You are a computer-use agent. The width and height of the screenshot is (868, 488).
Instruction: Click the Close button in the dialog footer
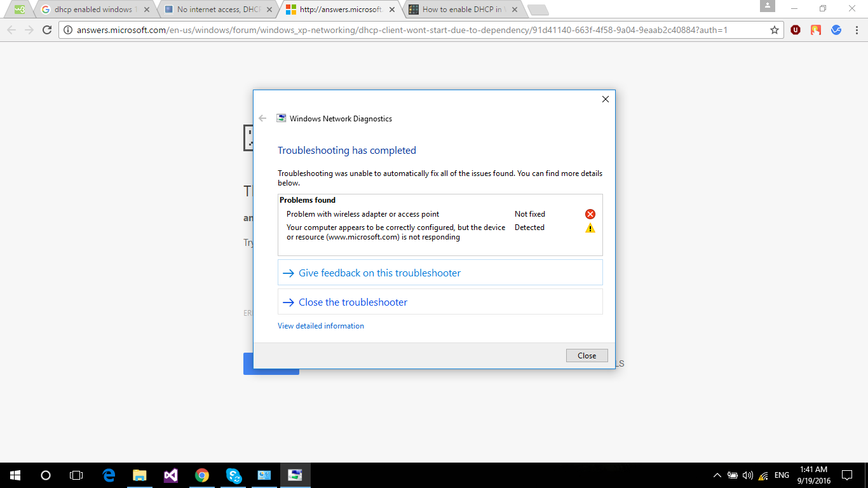pyautogui.click(x=587, y=356)
